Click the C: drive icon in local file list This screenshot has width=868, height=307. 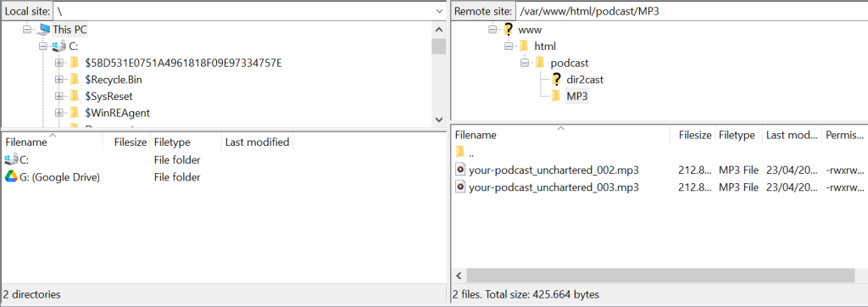(11, 160)
